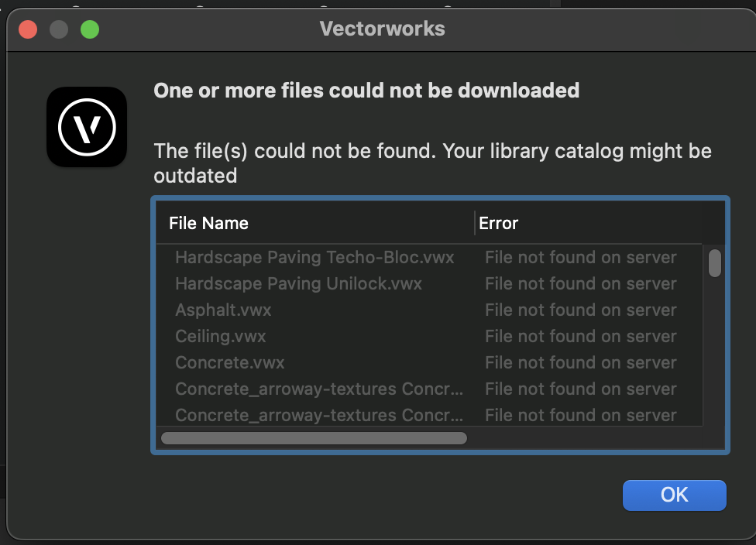The height and width of the screenshot is (545, 756).
Task: Select the last visible Concrete_arroway-textures row
Action: (x=319, y=415)
